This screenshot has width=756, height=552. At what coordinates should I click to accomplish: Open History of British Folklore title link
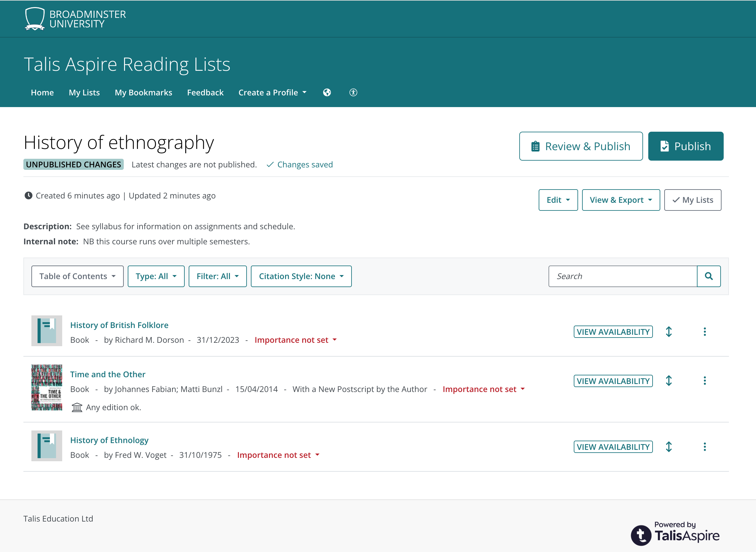pyautogui.click(x=119, y=325)
